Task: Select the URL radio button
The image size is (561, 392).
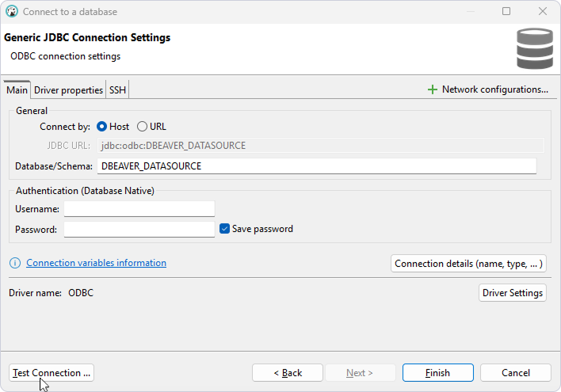Action: click(143, 127)
